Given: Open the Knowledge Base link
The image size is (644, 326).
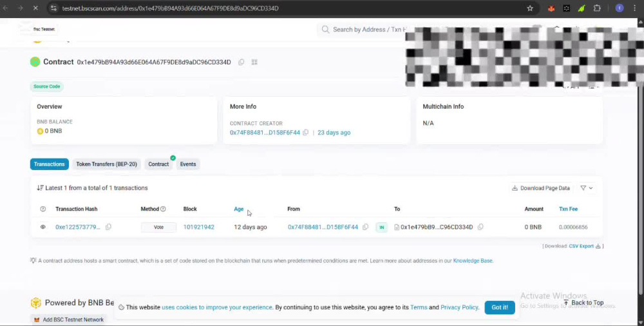Looking at the screenshot, I should tap(472, 261).
